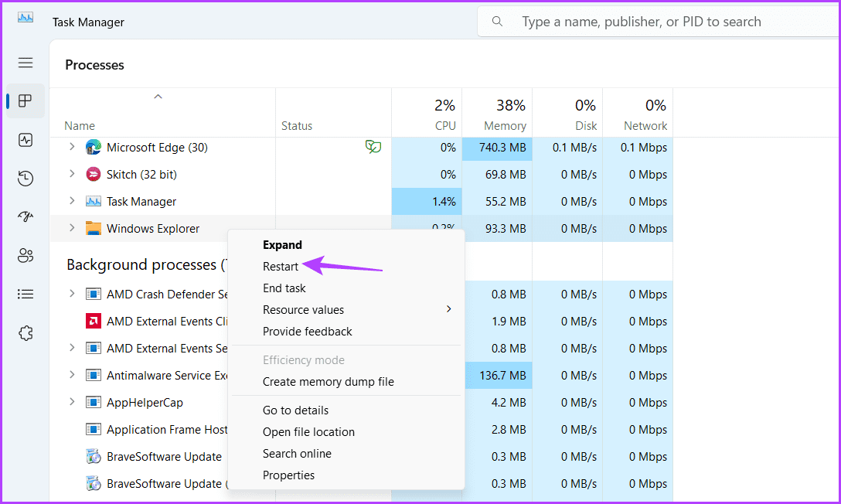841x504 pixels.
Task: Click the 4.2 MB memory cell
Action: (x=497, y=403)
